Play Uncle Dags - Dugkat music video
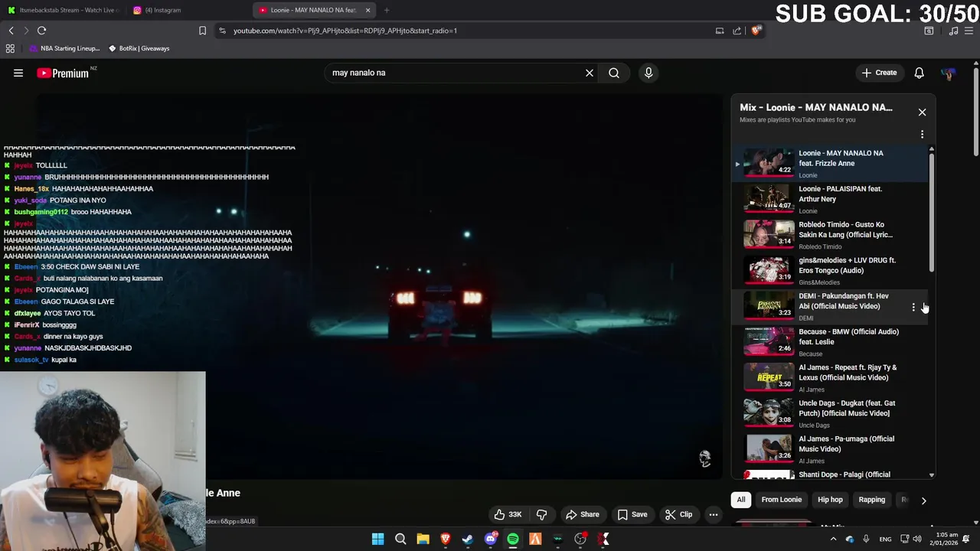Screen dimensions: 980x551 tap(829, 414)
